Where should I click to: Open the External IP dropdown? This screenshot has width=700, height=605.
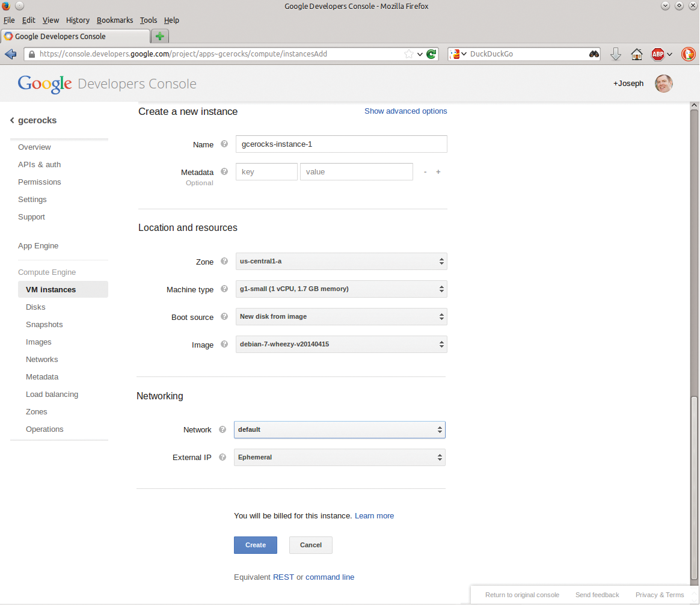click(339, 457)
